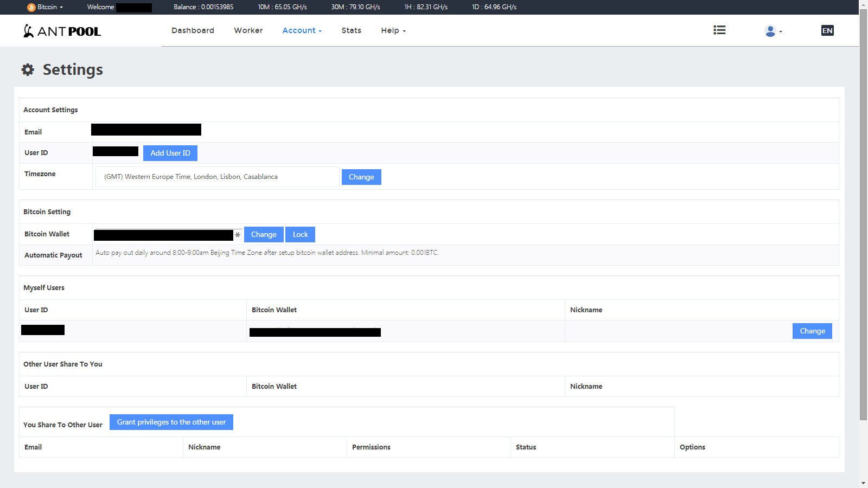This screenshot has height=488, width=868.
Task: Switch language via EN icon
Action: pos(827,30)
